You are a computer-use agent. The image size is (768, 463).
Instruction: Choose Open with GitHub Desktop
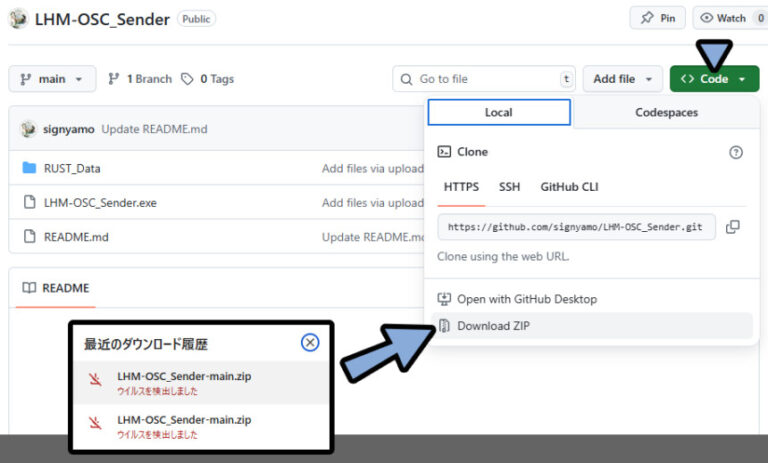click(x=526, y=299)
